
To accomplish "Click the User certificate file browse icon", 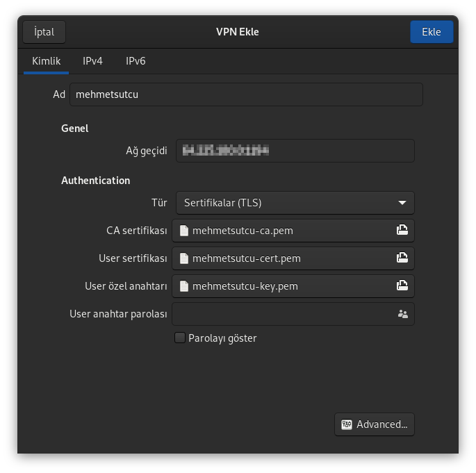I will (402, 258).
